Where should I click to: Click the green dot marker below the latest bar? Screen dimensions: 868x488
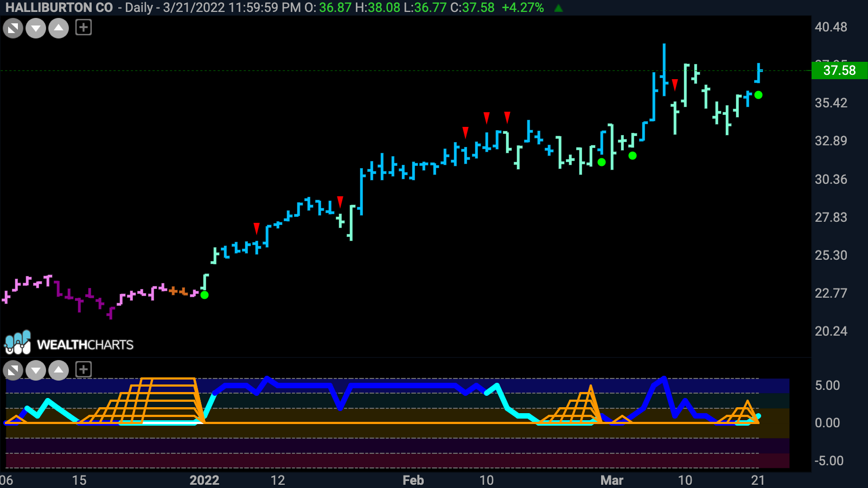pos(758,95)
